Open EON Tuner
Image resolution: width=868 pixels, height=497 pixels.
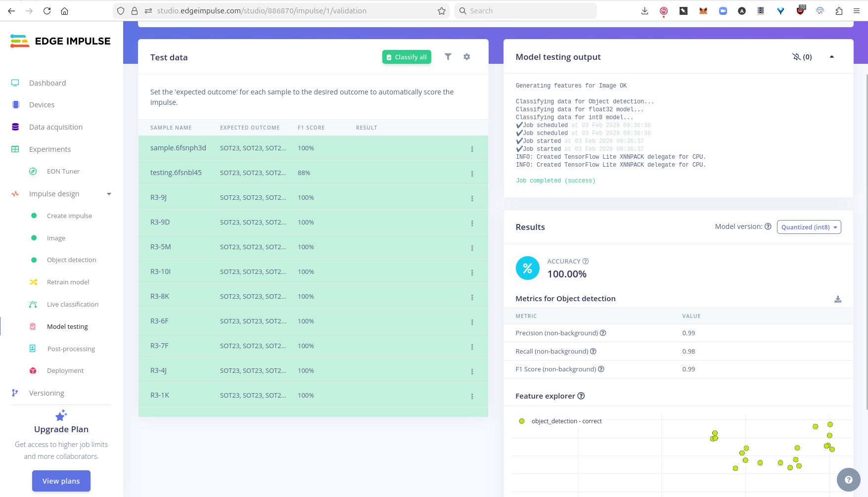(63, 172)
